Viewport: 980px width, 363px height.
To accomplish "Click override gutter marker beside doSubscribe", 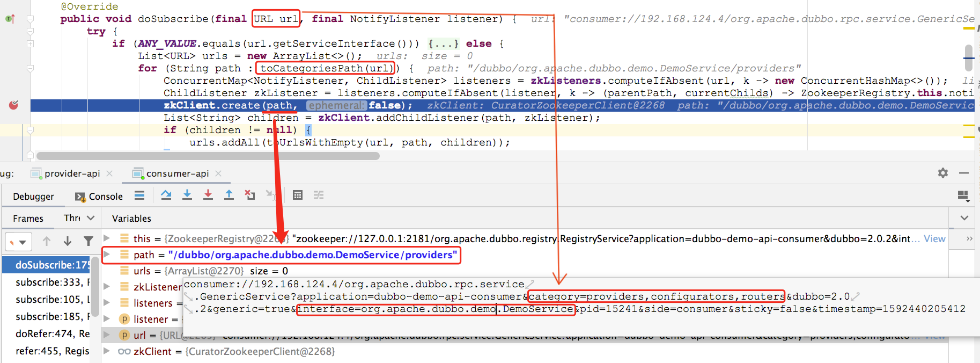I will (10, 19).
